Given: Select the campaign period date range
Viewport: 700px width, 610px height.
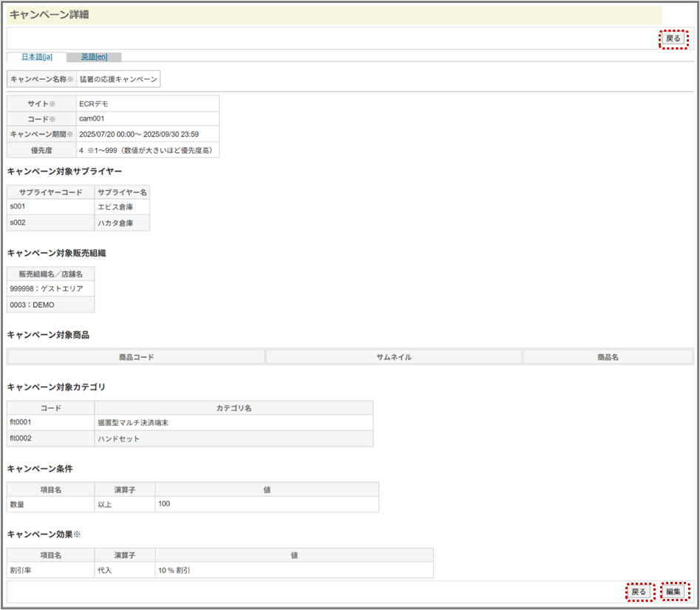Looking at the screenshot, I should [x=138, y=135].
